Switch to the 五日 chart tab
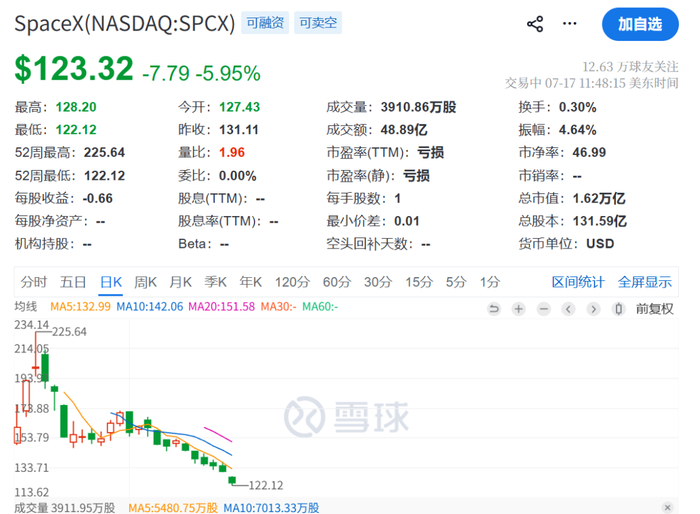Screen dimensions: 700x514 [73, 282]
